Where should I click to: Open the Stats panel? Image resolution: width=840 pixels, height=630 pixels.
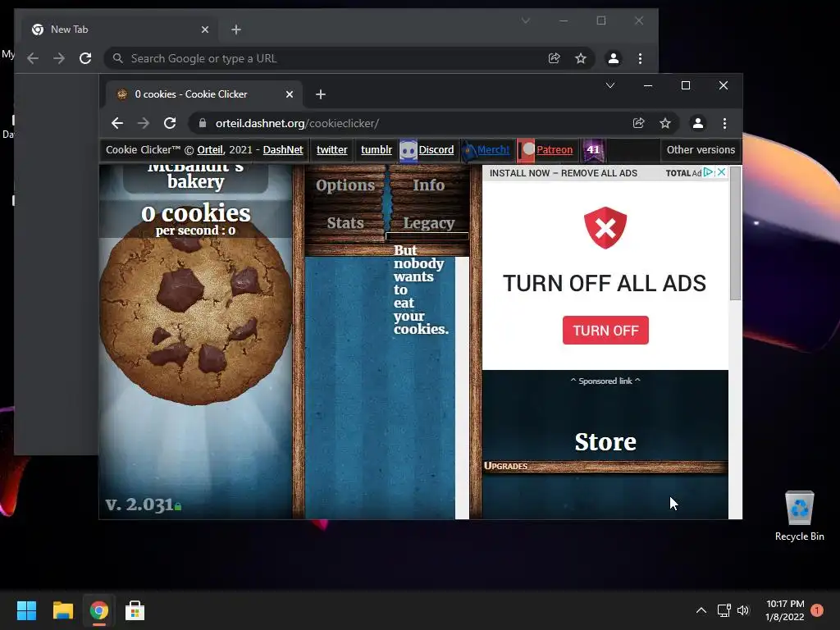pos(345,223)
